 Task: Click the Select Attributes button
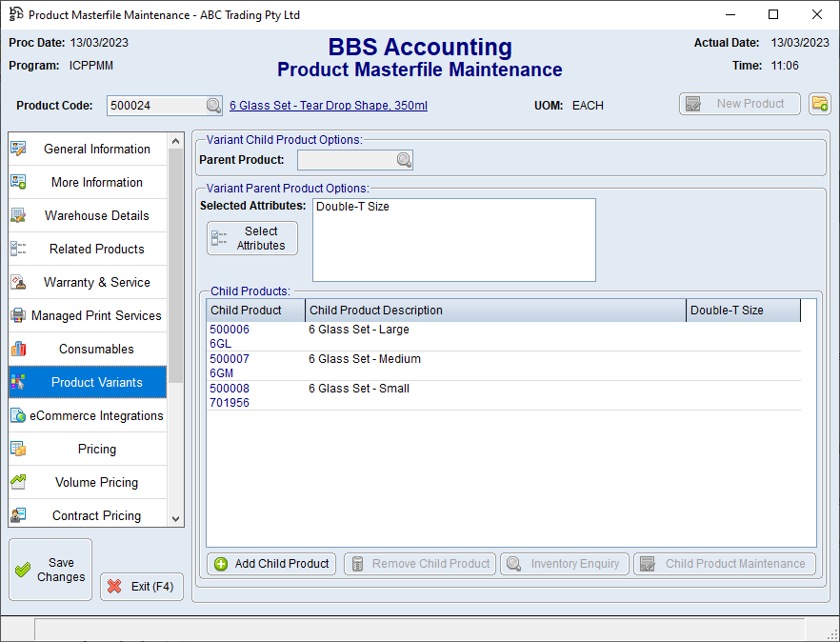point(252,238)
